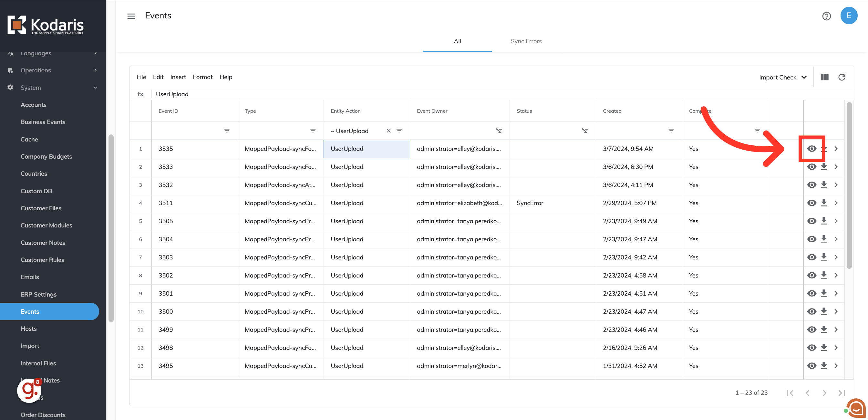Screen dimensions: 868x420
Task: Open the columns chooser icon
Action: [x=824, y=77]
